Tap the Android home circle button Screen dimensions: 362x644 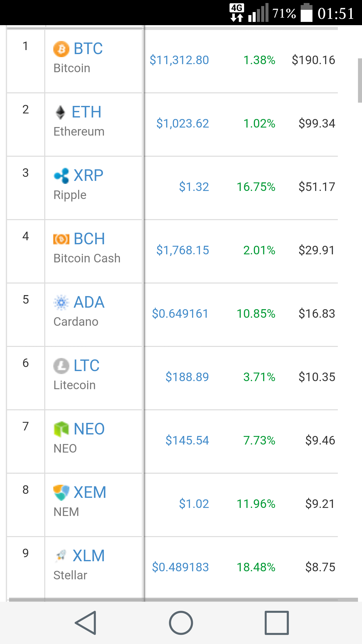point(181,623)
